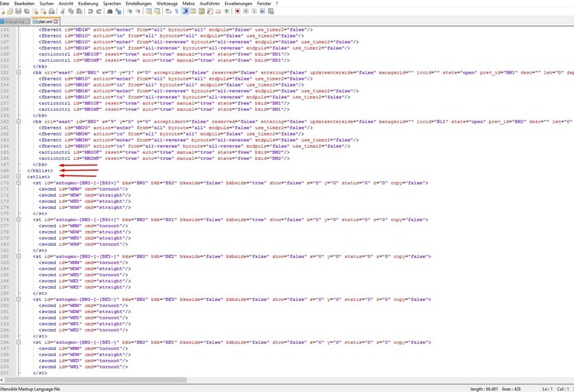Undo last edit via toolbar
574x392 pixels.
pos(90,11)
